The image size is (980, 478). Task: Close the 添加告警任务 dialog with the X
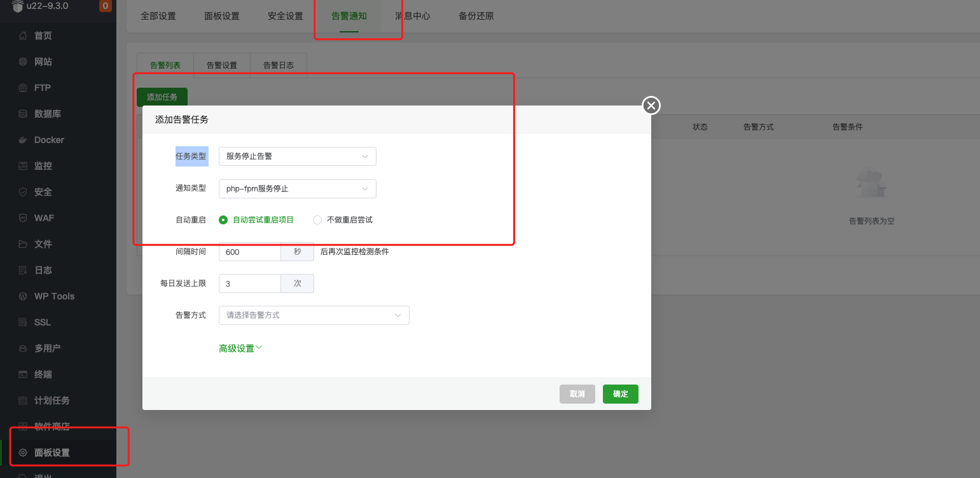point(651,106)
